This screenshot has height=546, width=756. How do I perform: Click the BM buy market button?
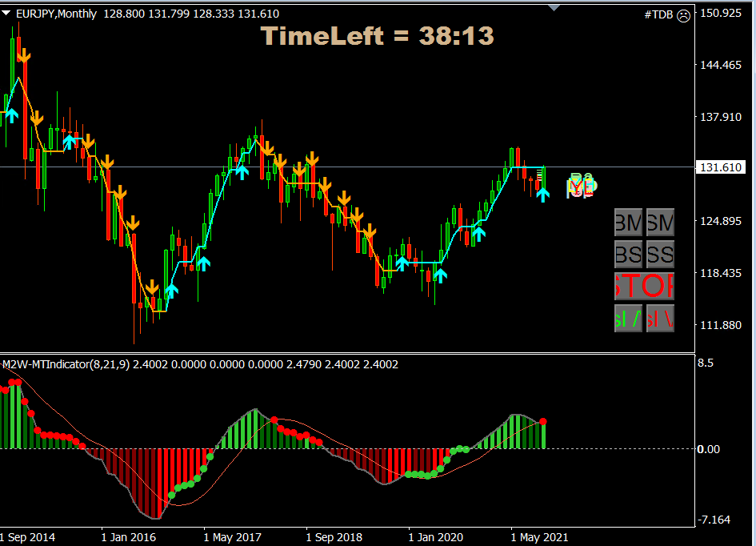tap(627, 222)
